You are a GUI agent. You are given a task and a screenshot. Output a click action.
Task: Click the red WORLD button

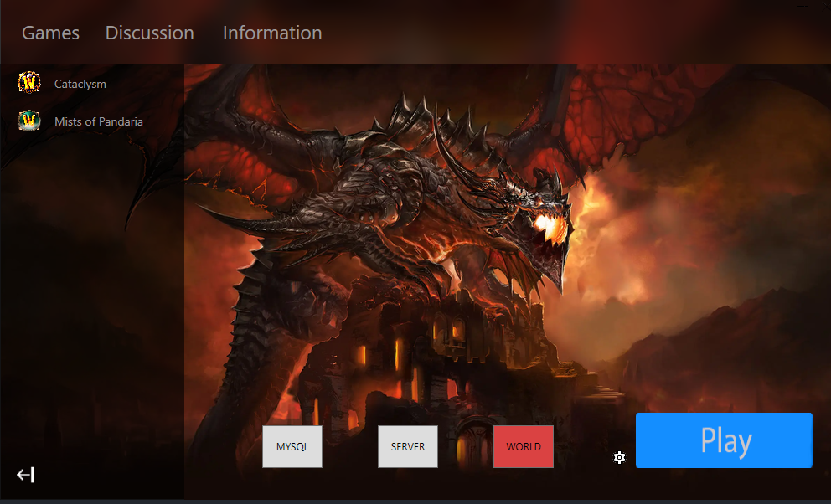pos(523,446)
